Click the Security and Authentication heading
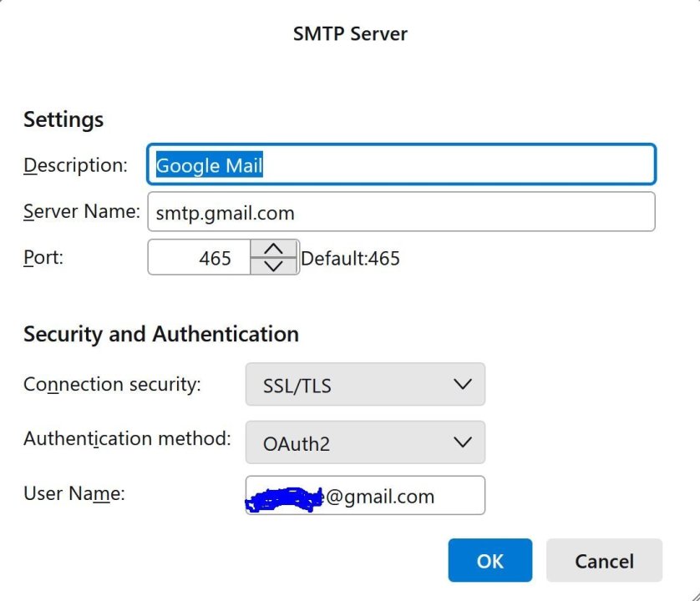 pos(160,334)
